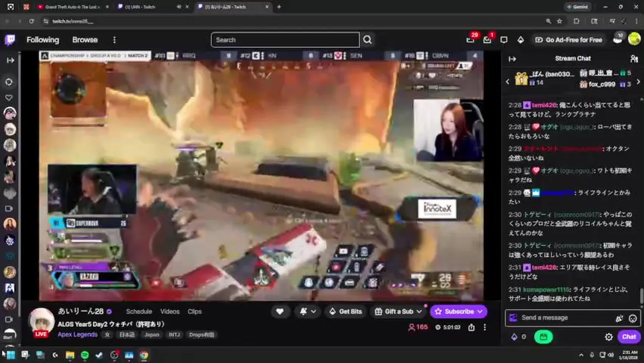Follow with the heart button
644x363 pixels.
click(280, 312)
